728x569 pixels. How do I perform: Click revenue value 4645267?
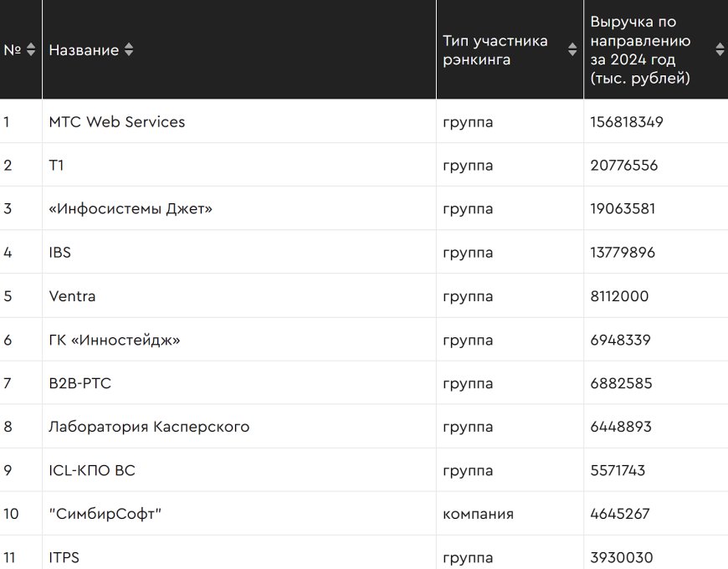point(620,514)
